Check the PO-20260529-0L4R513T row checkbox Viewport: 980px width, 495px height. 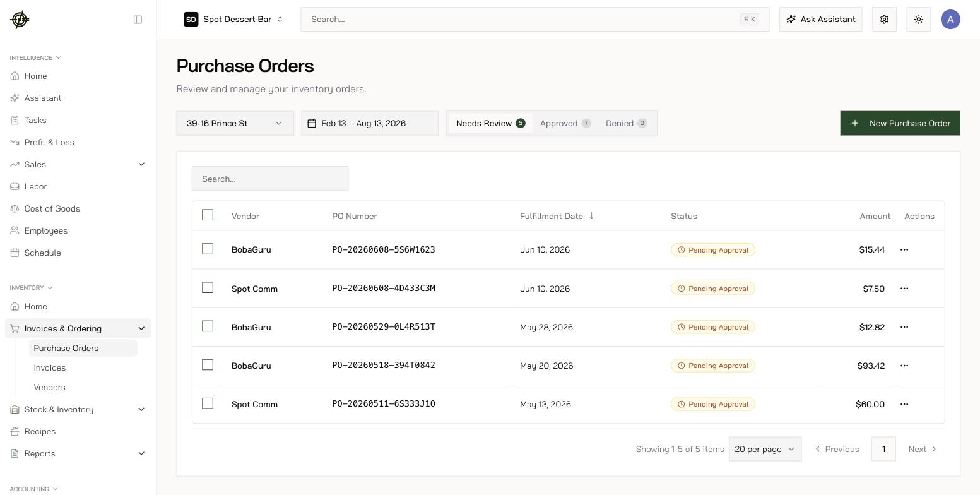(x=208, y=326)
